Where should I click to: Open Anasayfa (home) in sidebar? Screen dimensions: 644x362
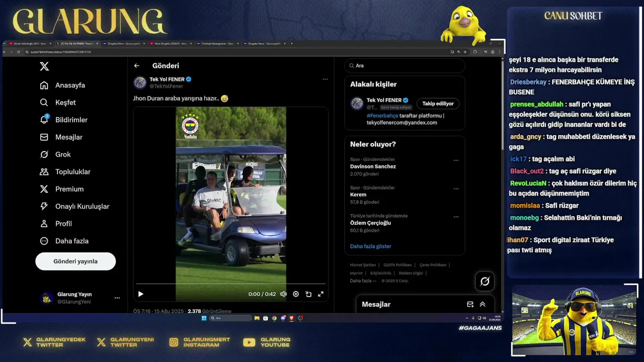(x=63, y=85)
